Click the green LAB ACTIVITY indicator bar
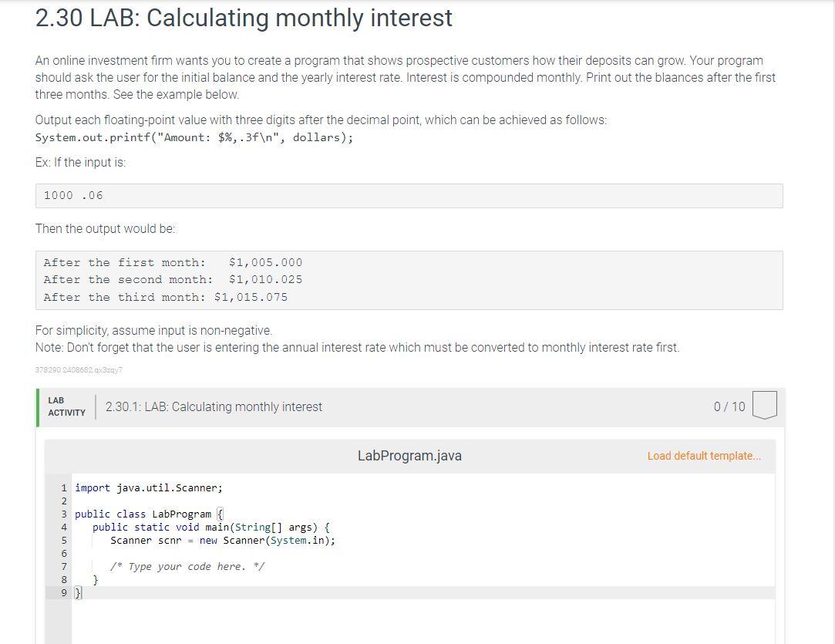Viewport: 835px width, 644px height. (x=38, y=406)
